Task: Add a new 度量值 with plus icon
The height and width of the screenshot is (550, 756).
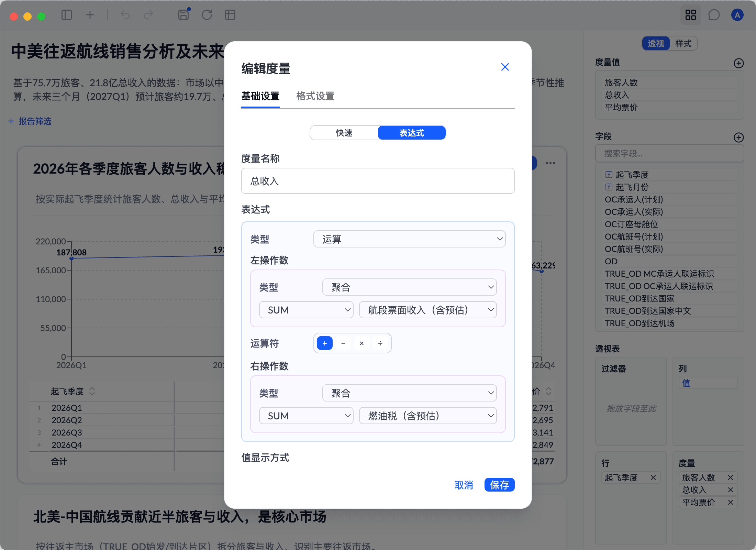Action: click(738, 63)
